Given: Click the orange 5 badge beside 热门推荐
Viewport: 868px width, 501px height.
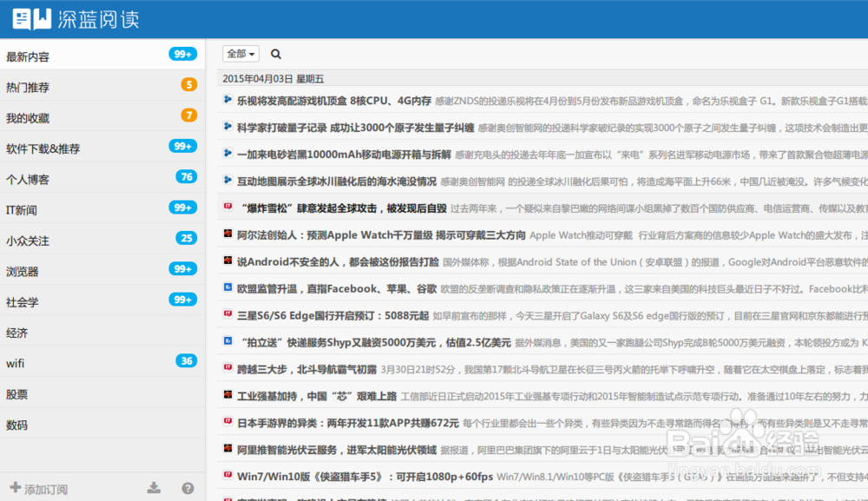Looking at the screenshot, I should point(188,85).
